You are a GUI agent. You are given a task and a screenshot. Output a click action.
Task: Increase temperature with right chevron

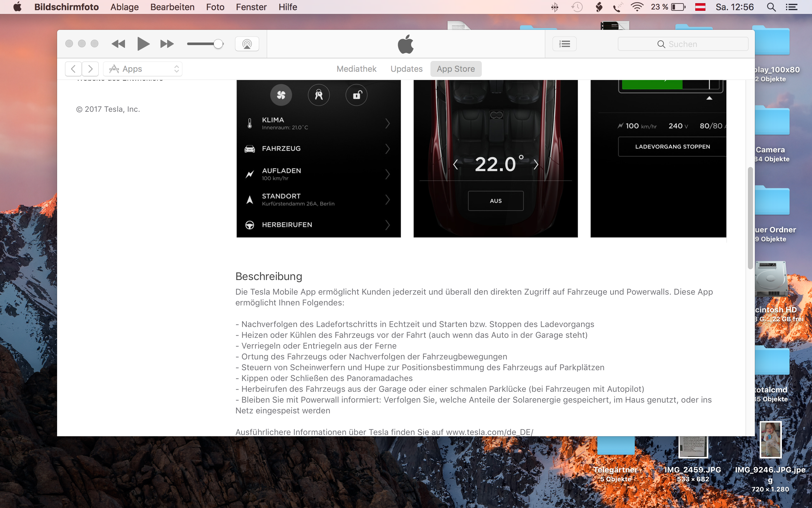pos(536,165)
